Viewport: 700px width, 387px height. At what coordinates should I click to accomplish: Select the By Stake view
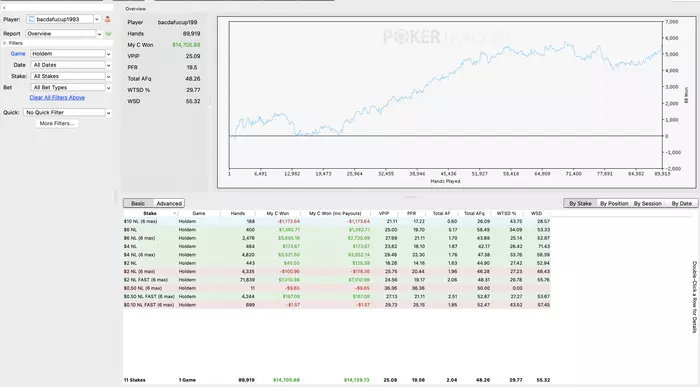click(x=580, y=204)
